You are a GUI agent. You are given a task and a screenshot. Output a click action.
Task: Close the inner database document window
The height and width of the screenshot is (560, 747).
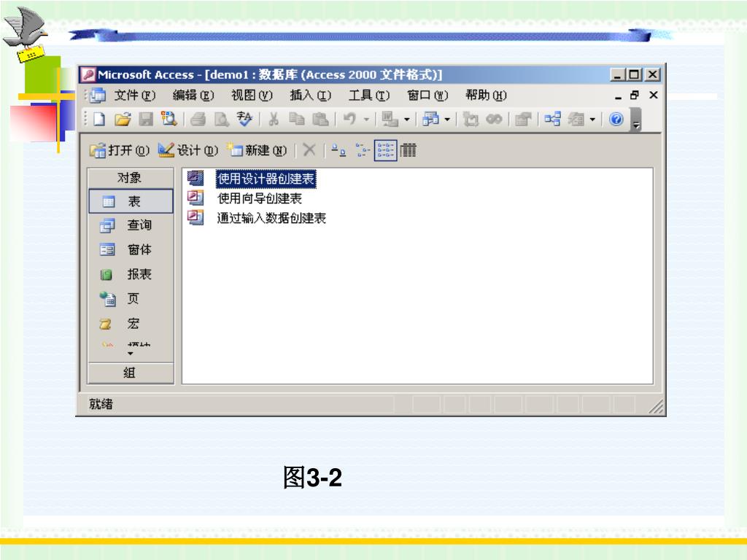(x=654, y=96)
